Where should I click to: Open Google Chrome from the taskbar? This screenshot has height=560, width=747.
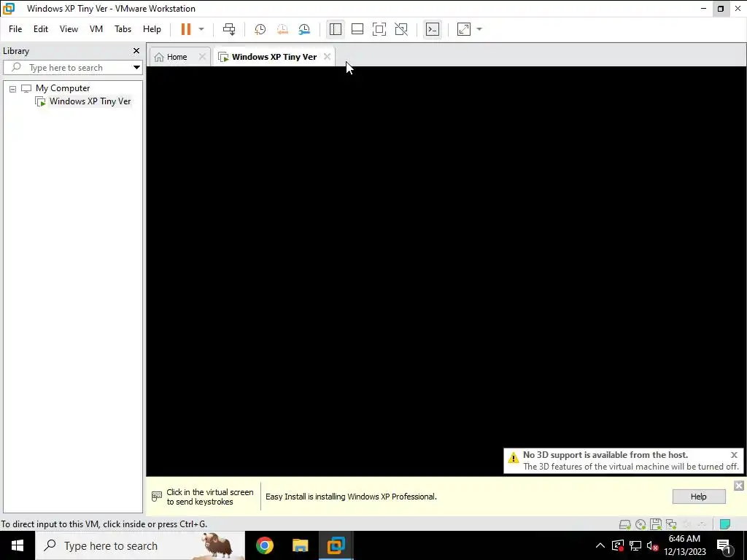264,545
